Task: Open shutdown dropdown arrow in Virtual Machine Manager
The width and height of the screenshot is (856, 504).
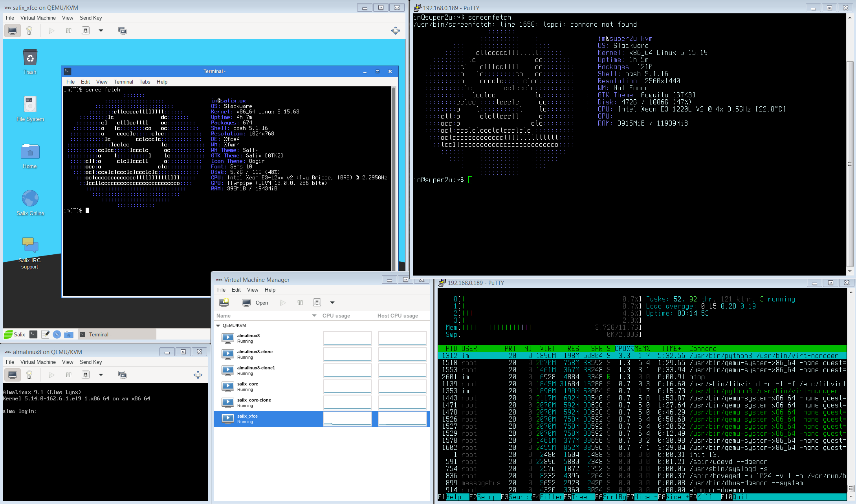Action: coord(332,303)
